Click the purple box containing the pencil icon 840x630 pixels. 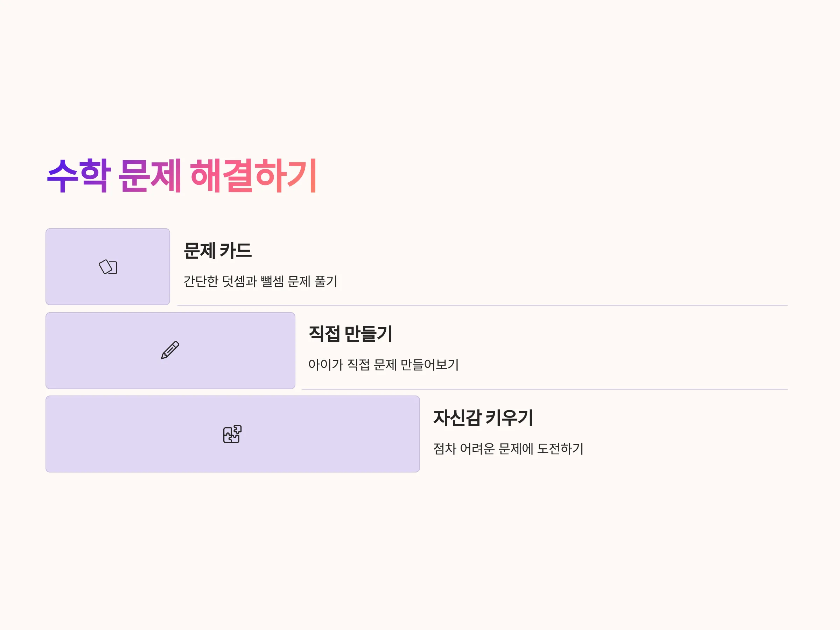(x=170, y=350)
